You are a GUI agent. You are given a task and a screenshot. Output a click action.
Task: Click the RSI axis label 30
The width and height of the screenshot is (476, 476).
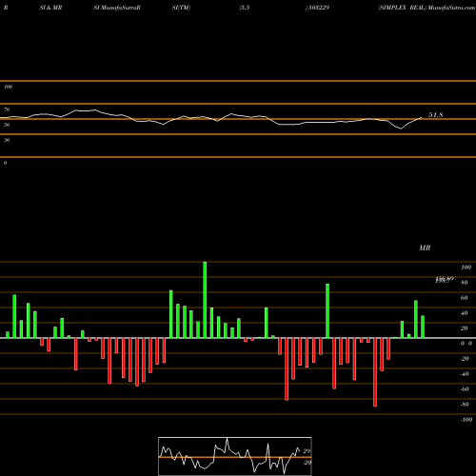(x=7, y=140)
